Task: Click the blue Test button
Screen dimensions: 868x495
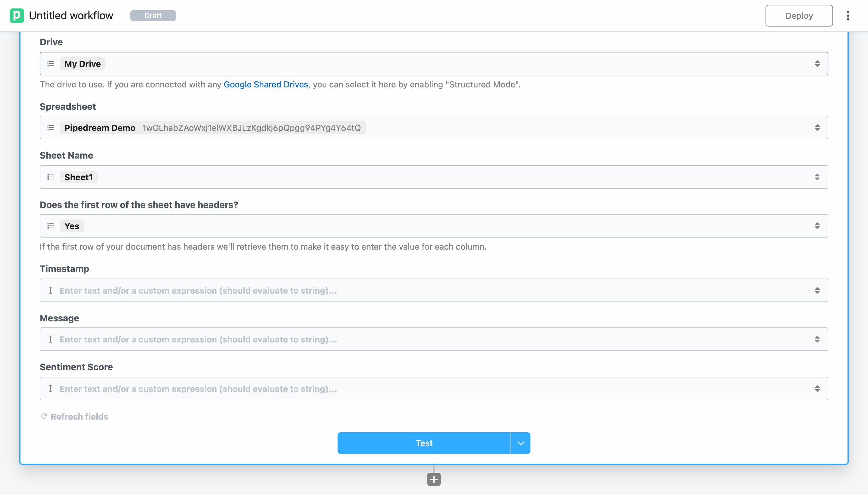Action: pyautogui.click(x=424, y=443)
